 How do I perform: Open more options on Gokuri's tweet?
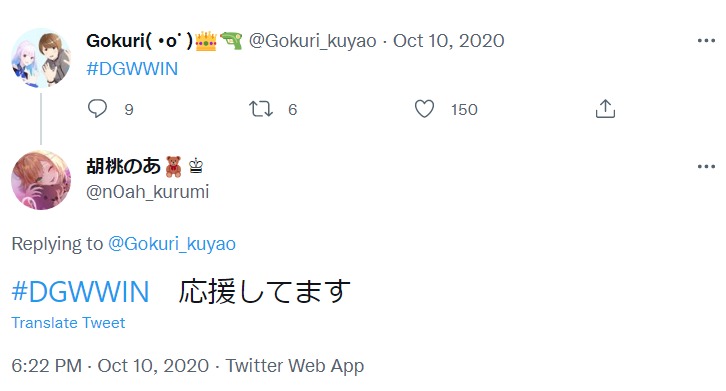[706, 41]
